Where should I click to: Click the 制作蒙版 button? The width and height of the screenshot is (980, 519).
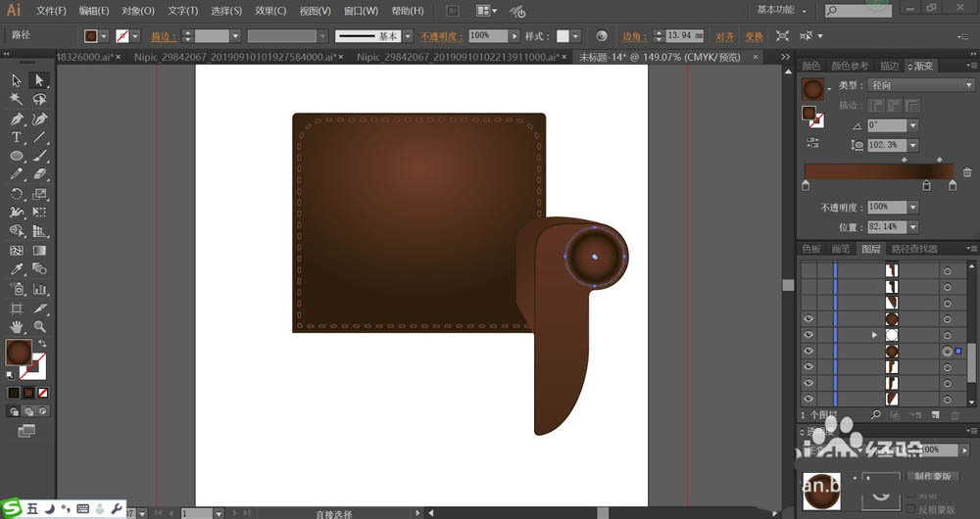933,476
